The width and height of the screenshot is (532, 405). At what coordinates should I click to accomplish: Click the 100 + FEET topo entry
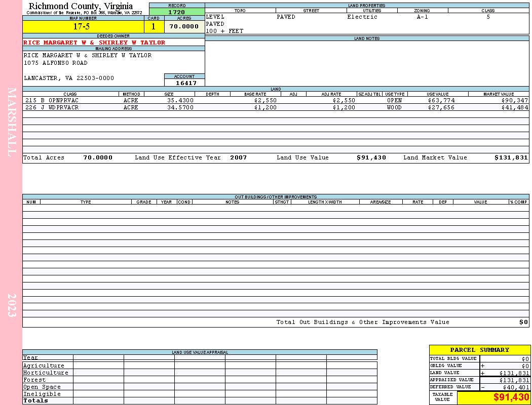pyautogui.click(x=224, y=31)
